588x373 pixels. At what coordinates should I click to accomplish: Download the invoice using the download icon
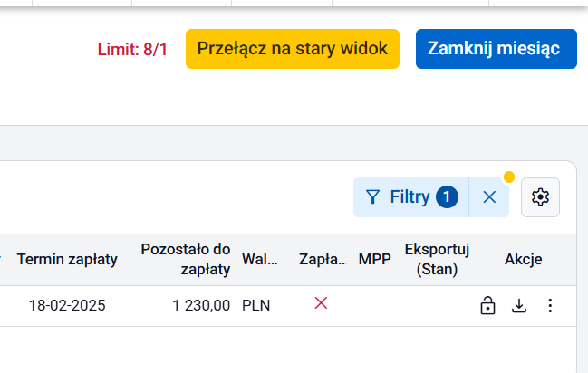(519, 306)
